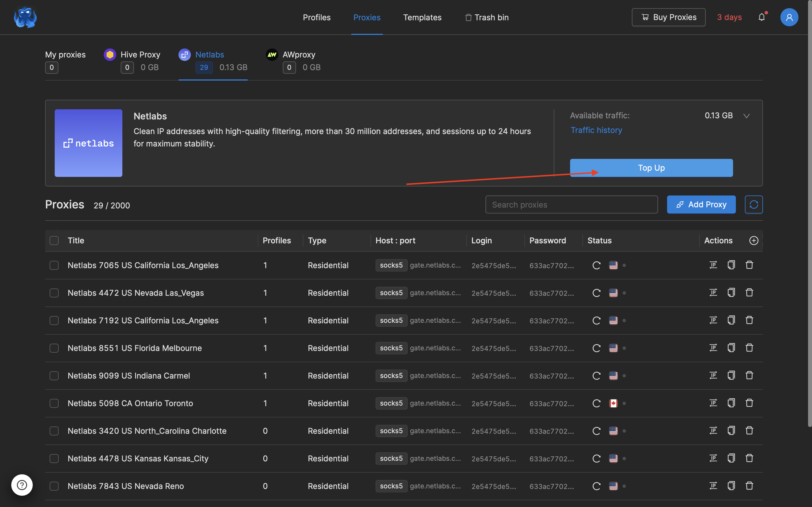Go to the Templates menu
This screenshot has width=812, height=507.
tap(422, 17)
